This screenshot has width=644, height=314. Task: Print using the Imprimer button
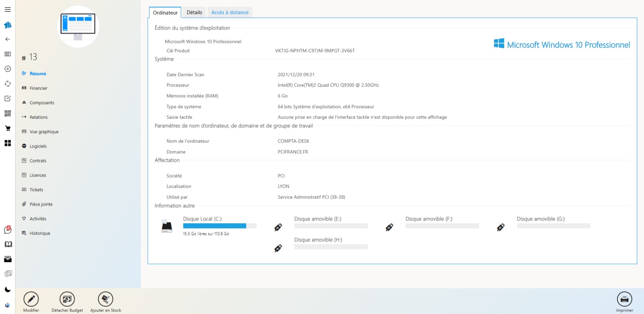tap(624, 299)
